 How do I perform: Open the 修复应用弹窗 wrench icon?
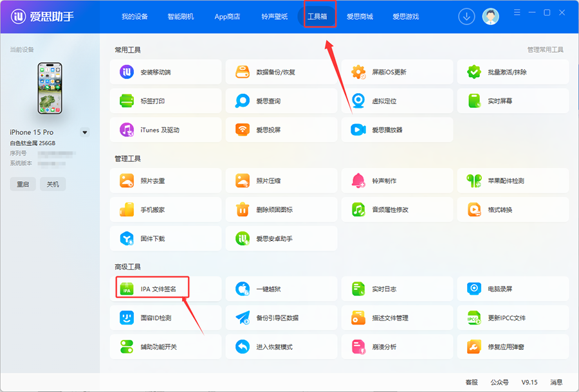click(474, 346)
